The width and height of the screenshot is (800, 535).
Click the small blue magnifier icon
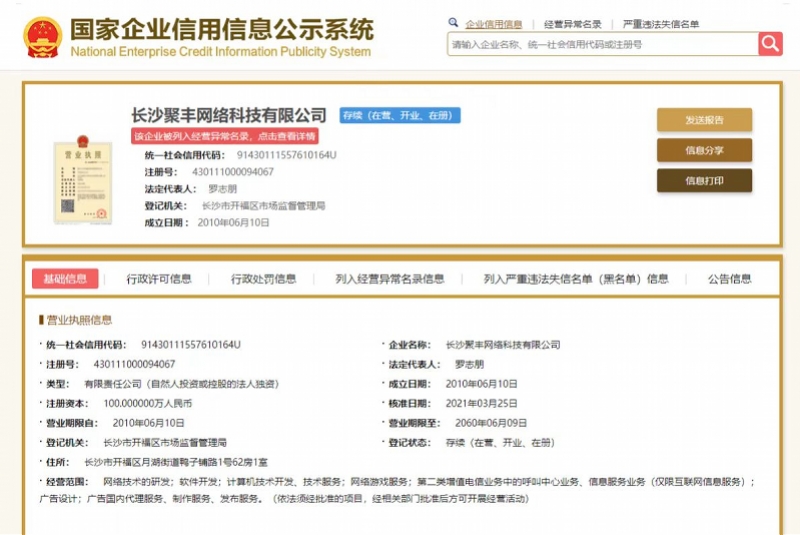(453, 22)
